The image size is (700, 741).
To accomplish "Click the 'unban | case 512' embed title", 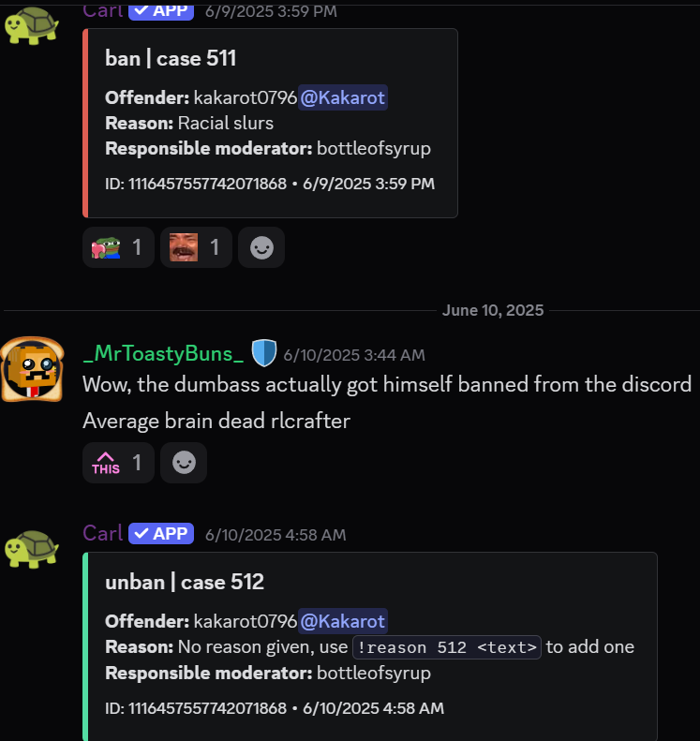I will 185,582.
